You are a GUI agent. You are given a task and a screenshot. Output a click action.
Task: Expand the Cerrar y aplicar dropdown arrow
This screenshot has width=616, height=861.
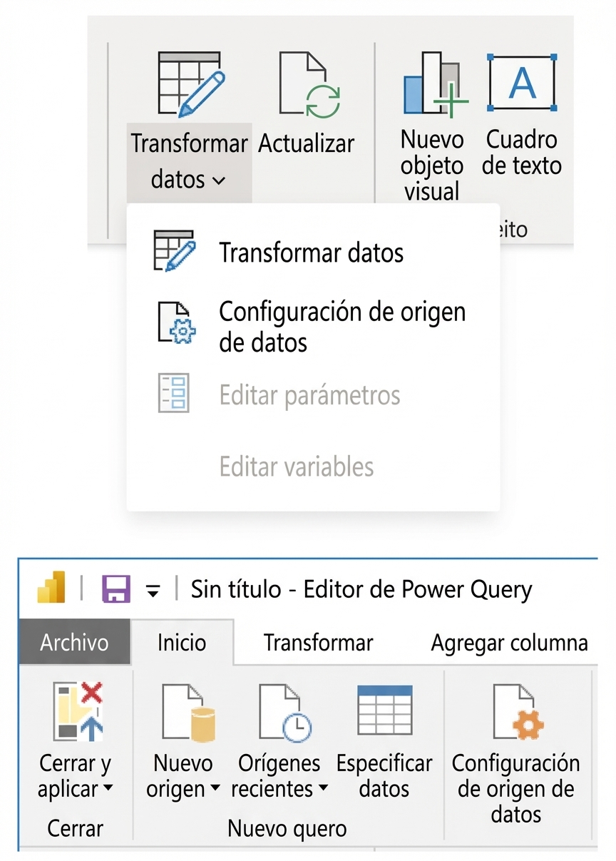click(x=108, y=789)
